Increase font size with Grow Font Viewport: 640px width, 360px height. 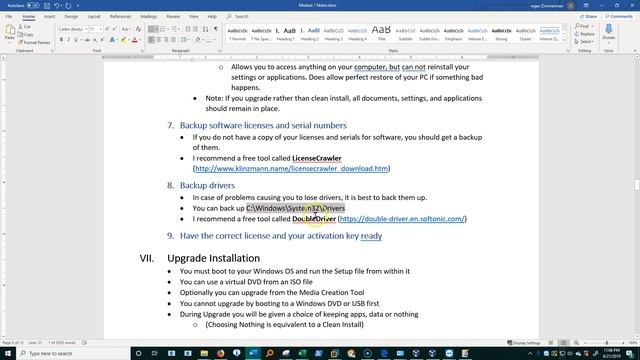click(107, 29)
